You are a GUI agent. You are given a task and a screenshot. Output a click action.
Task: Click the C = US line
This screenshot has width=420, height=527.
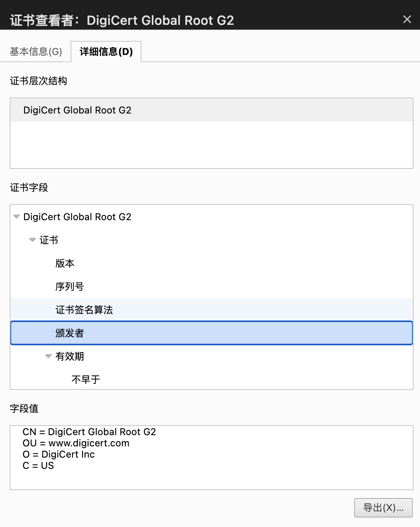point(38,466)
